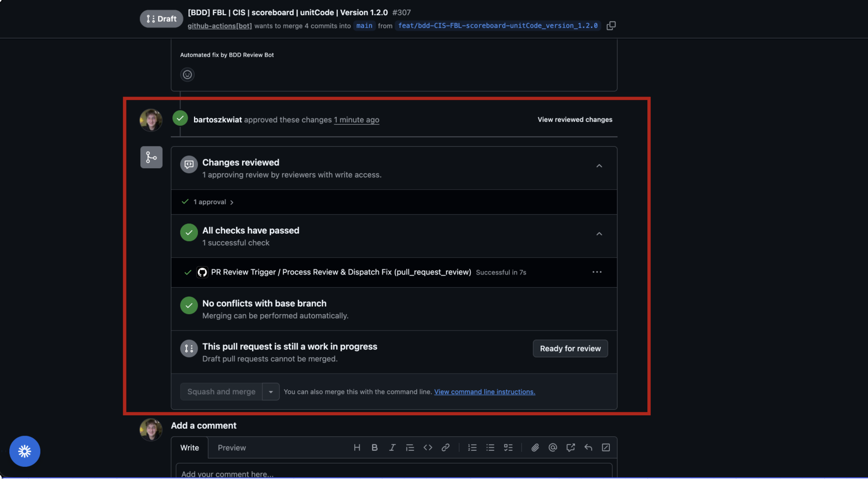This screenshot has height=479, width=868.
Task: Insert a numbered list
Action: point(472,447)
